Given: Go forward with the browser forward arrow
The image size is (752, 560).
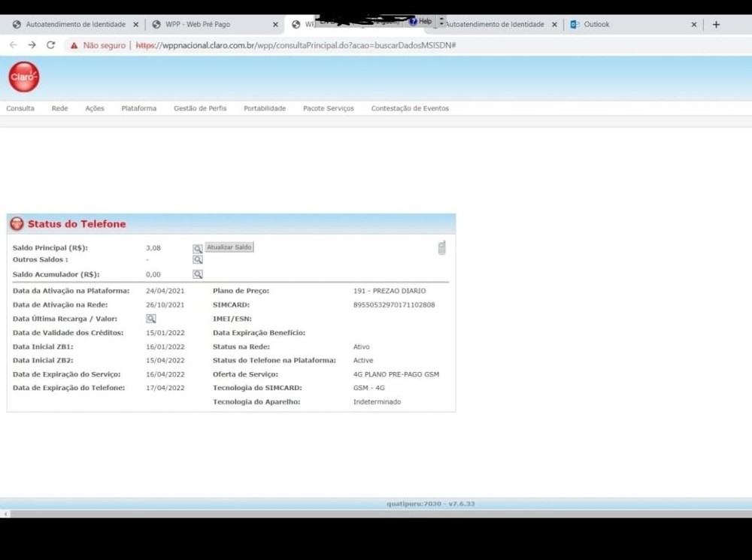Looking at the screenshot, I should [x=32, y=45].
